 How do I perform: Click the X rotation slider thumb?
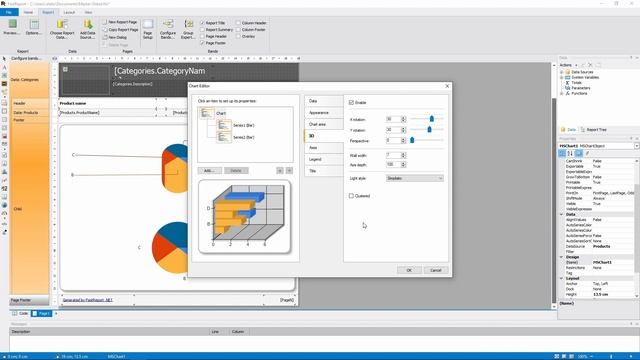point(432,119)
